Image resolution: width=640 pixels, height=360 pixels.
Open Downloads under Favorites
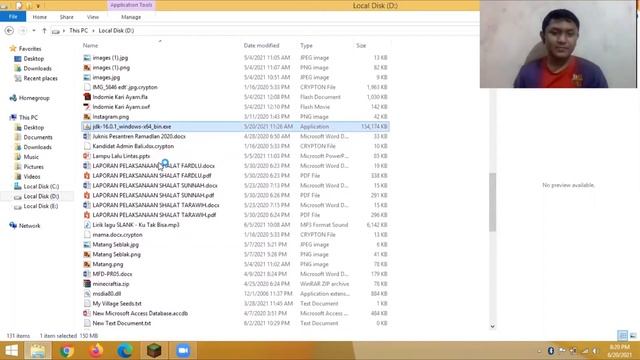click(x=37, y=69)
